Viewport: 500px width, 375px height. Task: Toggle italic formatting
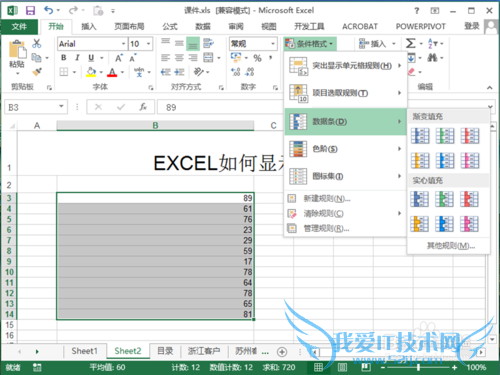(77, 58)
